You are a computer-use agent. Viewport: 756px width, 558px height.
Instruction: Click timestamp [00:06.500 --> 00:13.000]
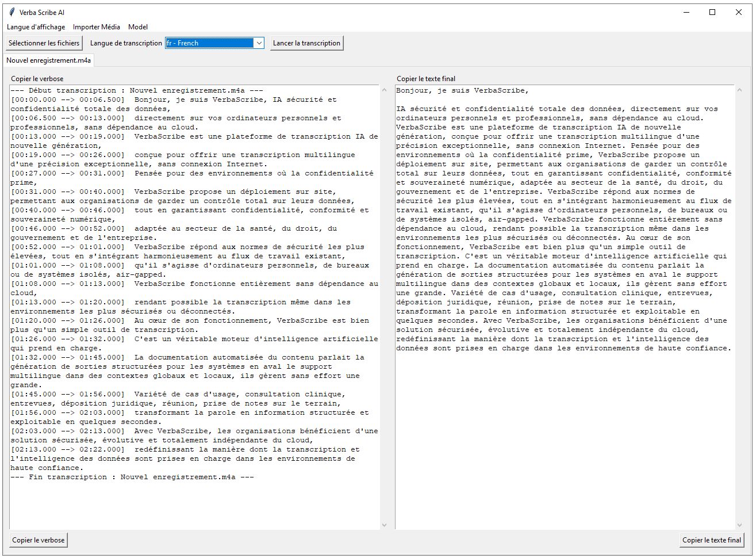pyautogui.click(x=67, y=118)
